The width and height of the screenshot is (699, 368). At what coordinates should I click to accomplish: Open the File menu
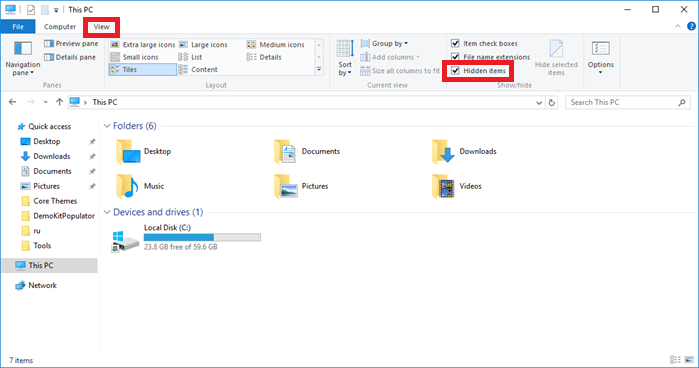(x=18, y=27)
